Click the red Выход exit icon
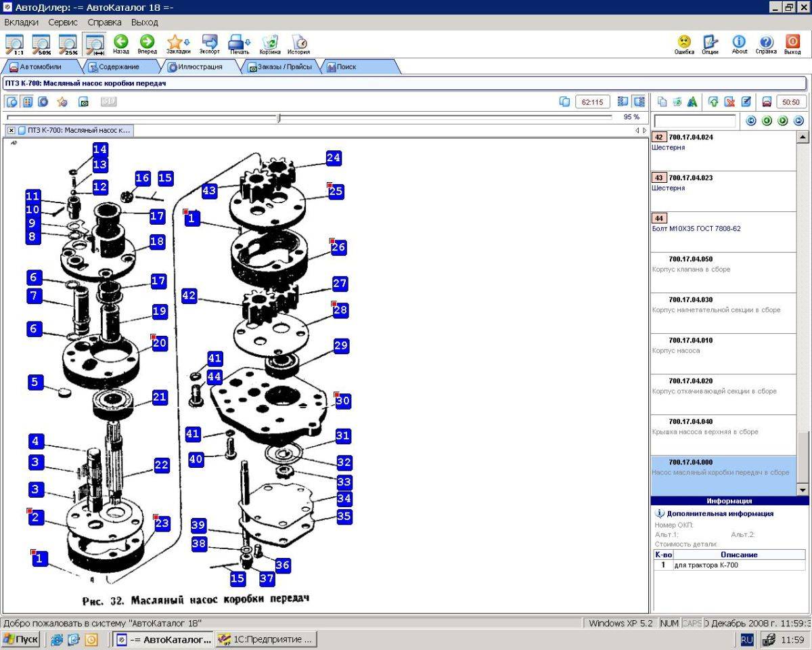Image resolution: width=812 pixels, height=650 pixels. coord(792,44)
